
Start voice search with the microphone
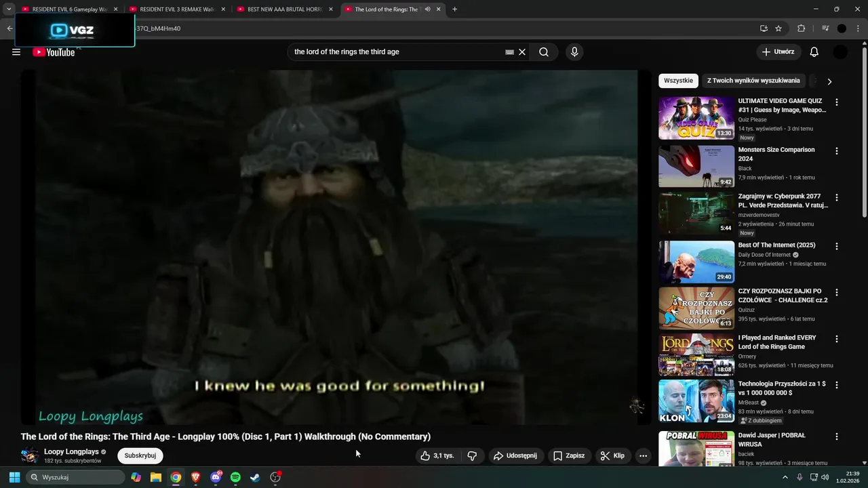click(574, 52)
